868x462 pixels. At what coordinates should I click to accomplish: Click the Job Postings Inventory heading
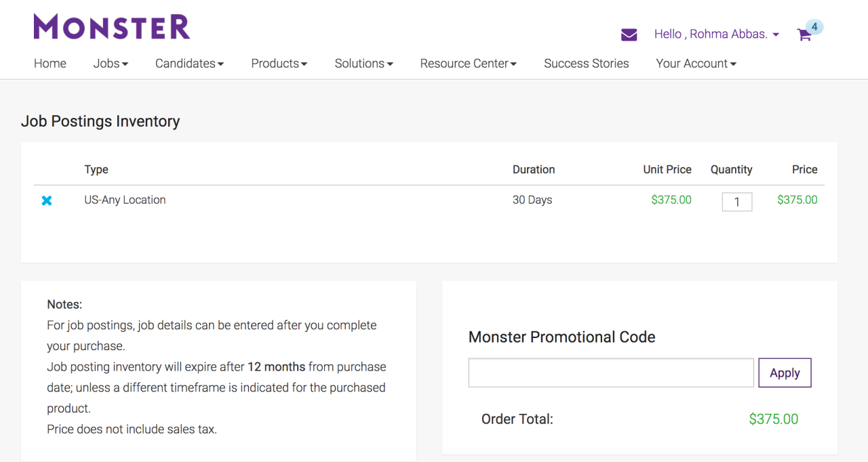(x=100, y=121)
